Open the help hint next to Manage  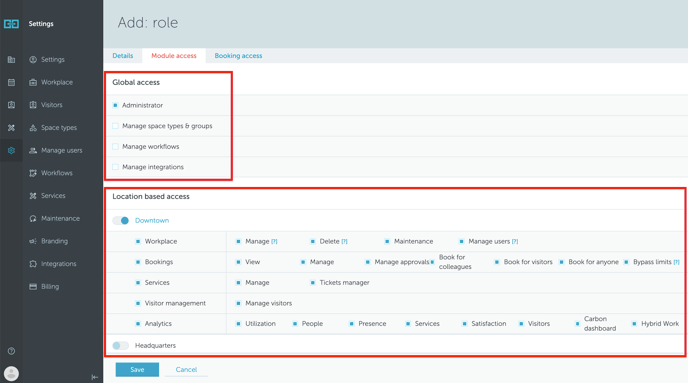274,241
